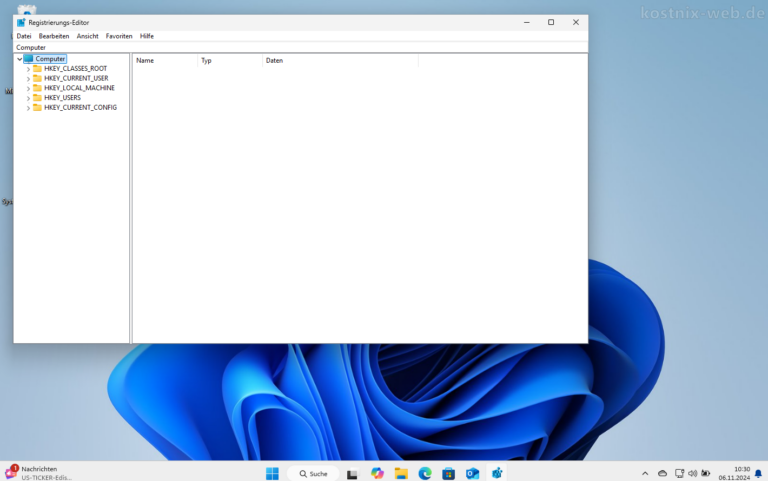
Task: Minimize the Registrierungs-Editor window
Action: [x=527, y=23]
